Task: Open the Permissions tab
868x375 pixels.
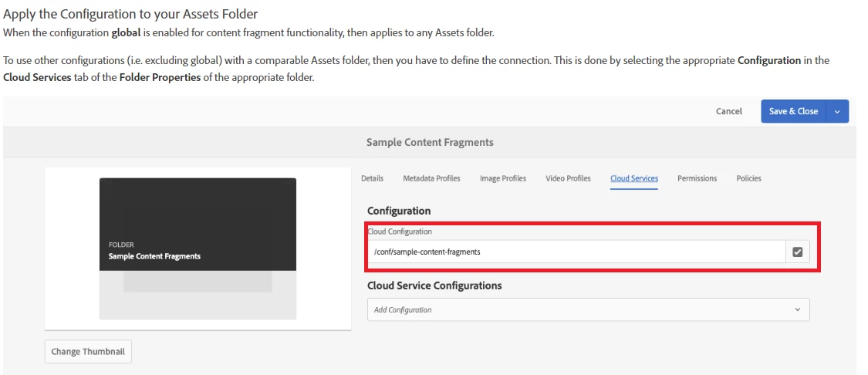Action: pos(697,178)
